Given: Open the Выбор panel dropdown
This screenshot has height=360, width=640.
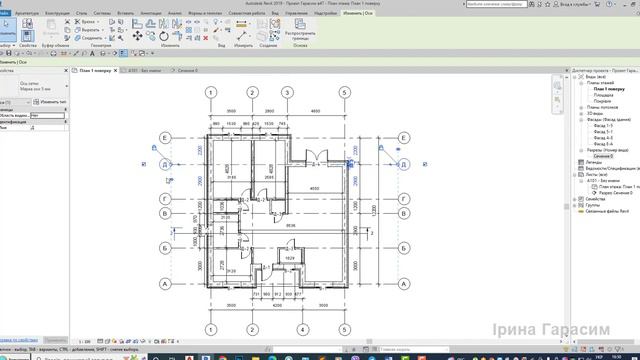Looking at the screenshot, I should click(8, 45).
